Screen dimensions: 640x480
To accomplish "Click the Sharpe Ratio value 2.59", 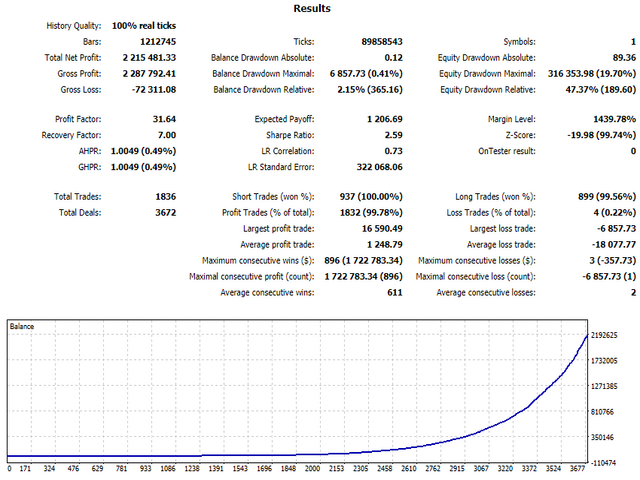I will pyautogui.click(x=391, y=134).
